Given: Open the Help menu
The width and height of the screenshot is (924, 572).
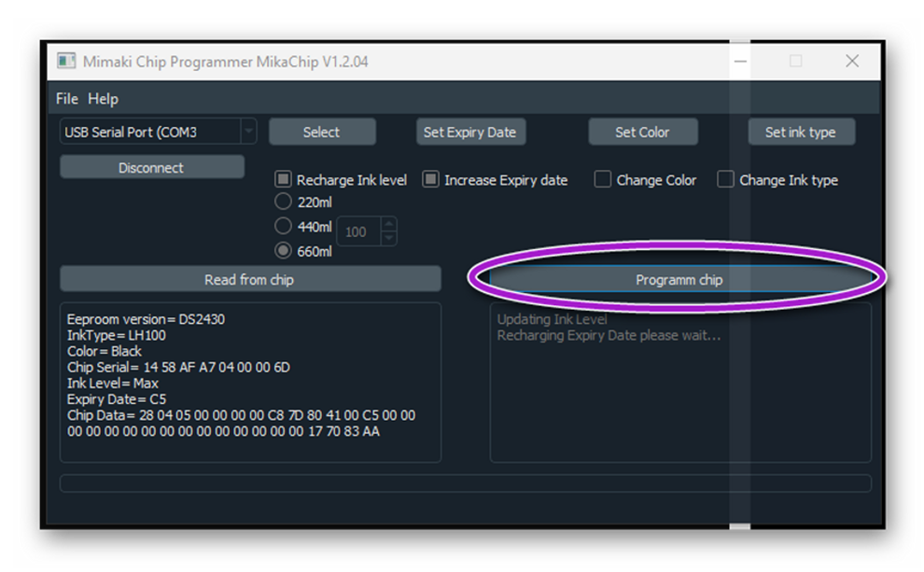Looking at the screenshot, I should coord(103,99).
